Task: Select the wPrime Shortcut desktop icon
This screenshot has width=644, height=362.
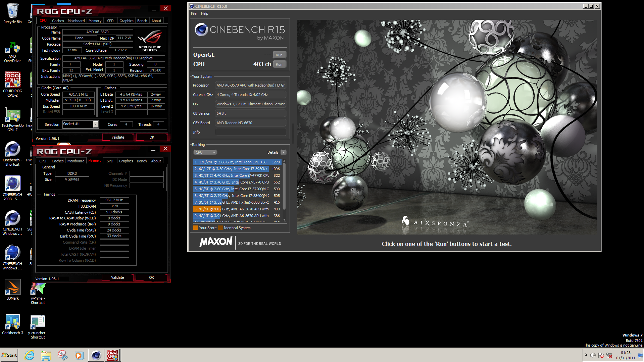Action: pyautogui.click(x=38, y=293)
